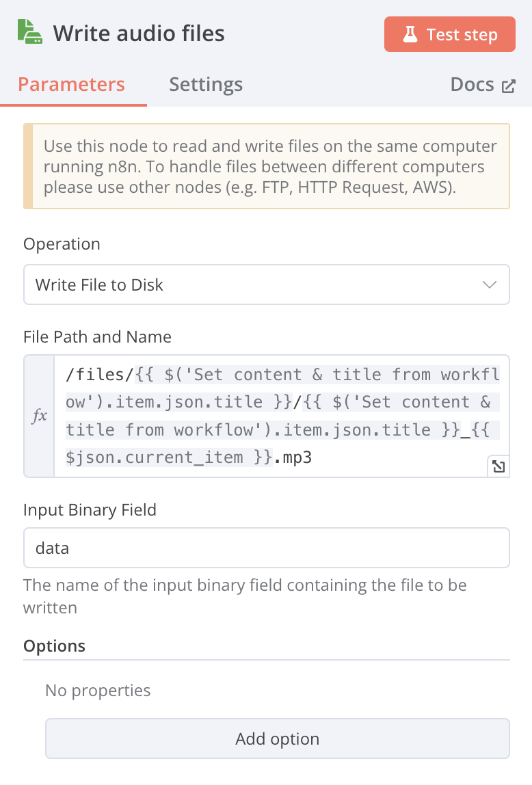This screenshot has height=785, width=532.
Task: Click the Input Binary Field label
Action: click(90, 509)
